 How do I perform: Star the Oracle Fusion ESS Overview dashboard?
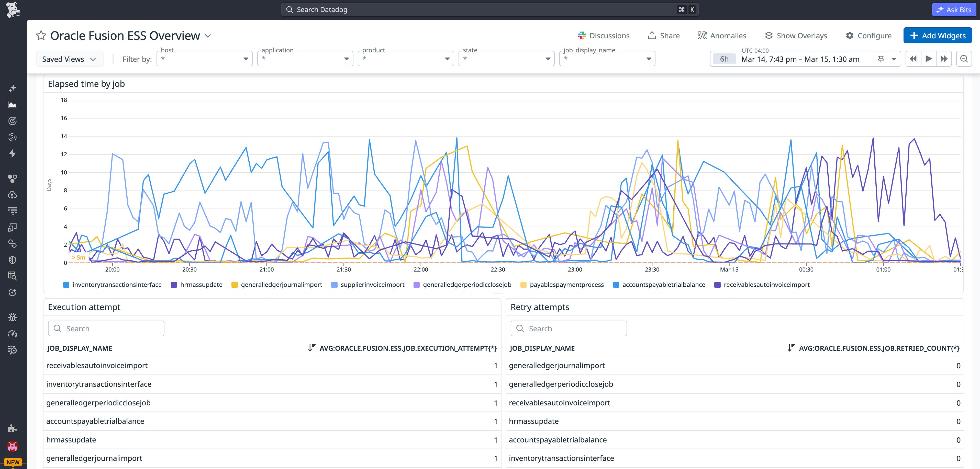pyautogui.click(x=41, y=35)
